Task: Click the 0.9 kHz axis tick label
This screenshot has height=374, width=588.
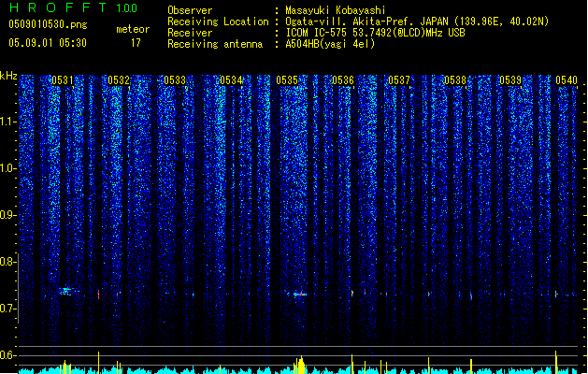Action: (7, 215)
